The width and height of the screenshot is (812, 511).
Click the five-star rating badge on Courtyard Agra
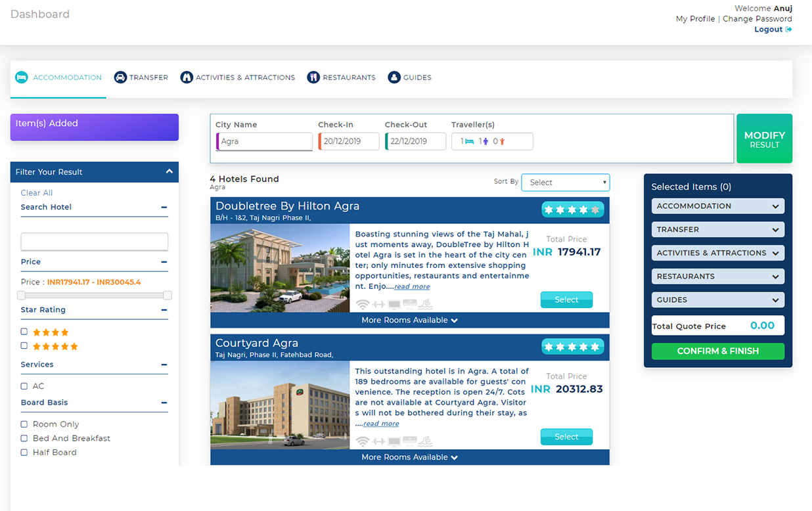573,346
